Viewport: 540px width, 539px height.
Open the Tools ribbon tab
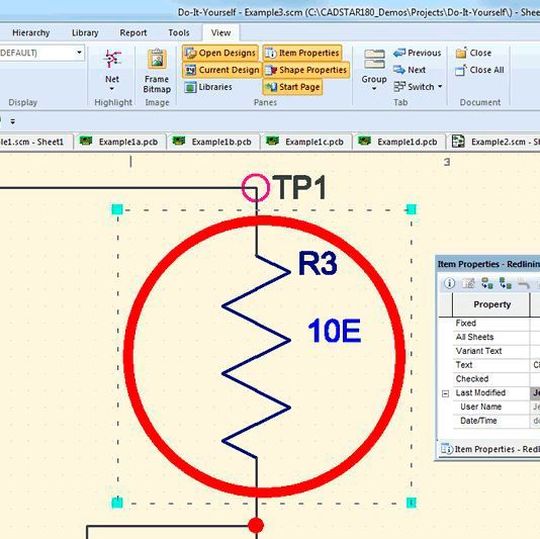[x=179, y=33]
